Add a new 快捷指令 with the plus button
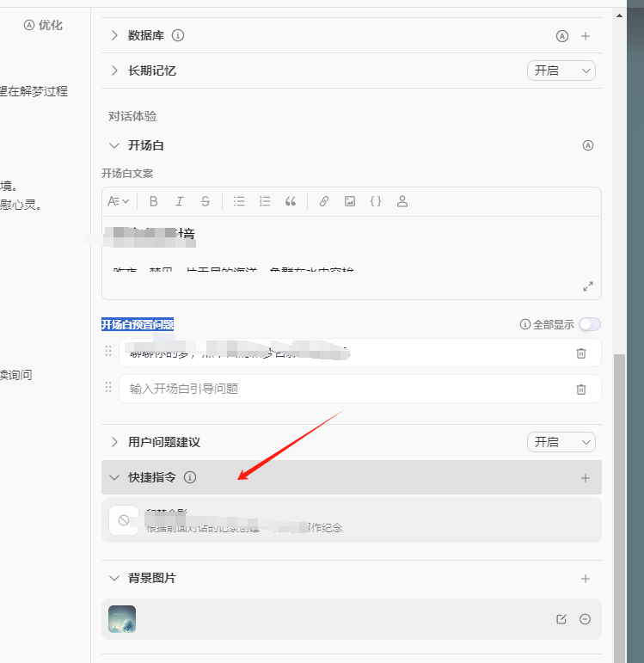The width and height of the screenshot is (644, 663). (586, 478)
